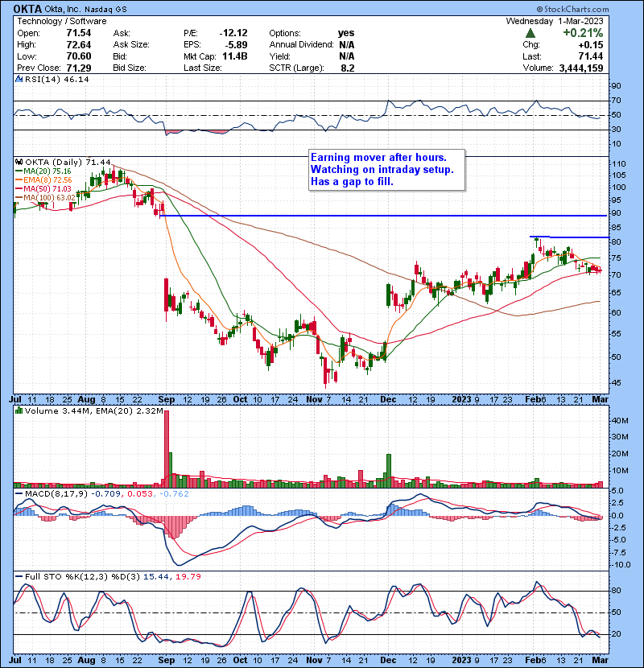Click the 2023 label on price chart axis

pyautogui.click(x=461, y=400)
